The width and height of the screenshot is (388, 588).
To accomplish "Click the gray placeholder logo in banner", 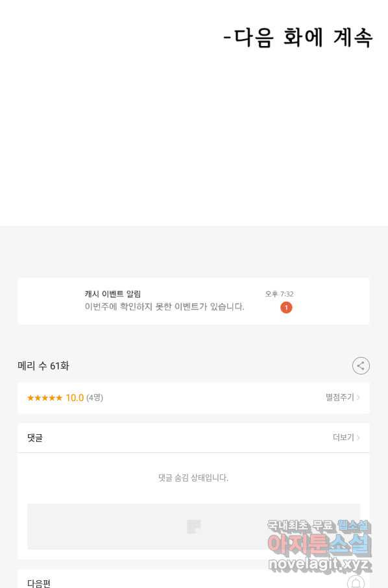I will (194, 526).
